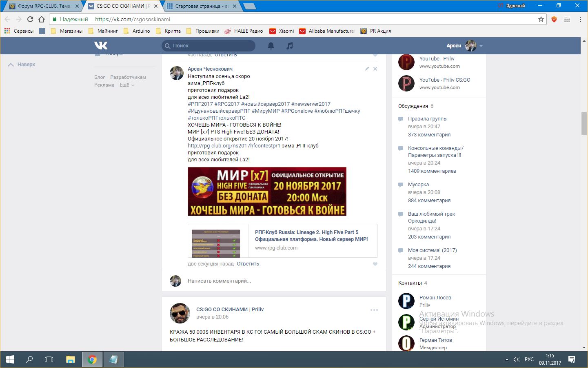Screen dimensions: 588x368
Task: Open Ваш любимый трек Оркодилда! discussion
Action: [x=431, y=217]
